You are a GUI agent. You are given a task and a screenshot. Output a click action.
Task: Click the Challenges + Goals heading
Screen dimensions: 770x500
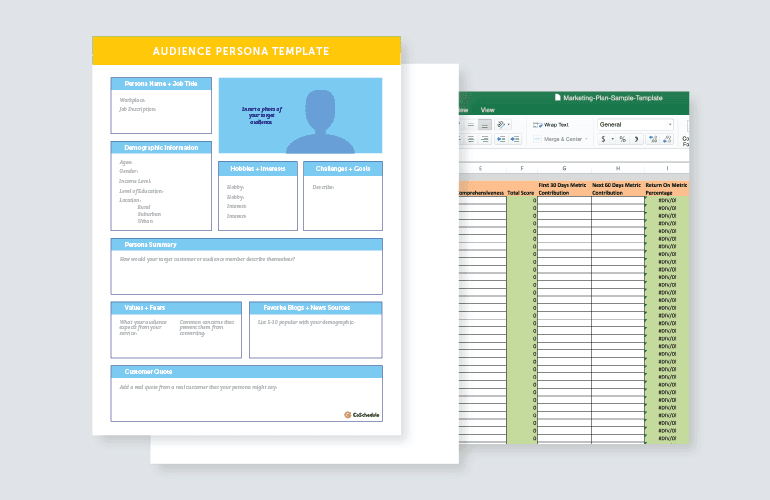(x=343, y=168)
